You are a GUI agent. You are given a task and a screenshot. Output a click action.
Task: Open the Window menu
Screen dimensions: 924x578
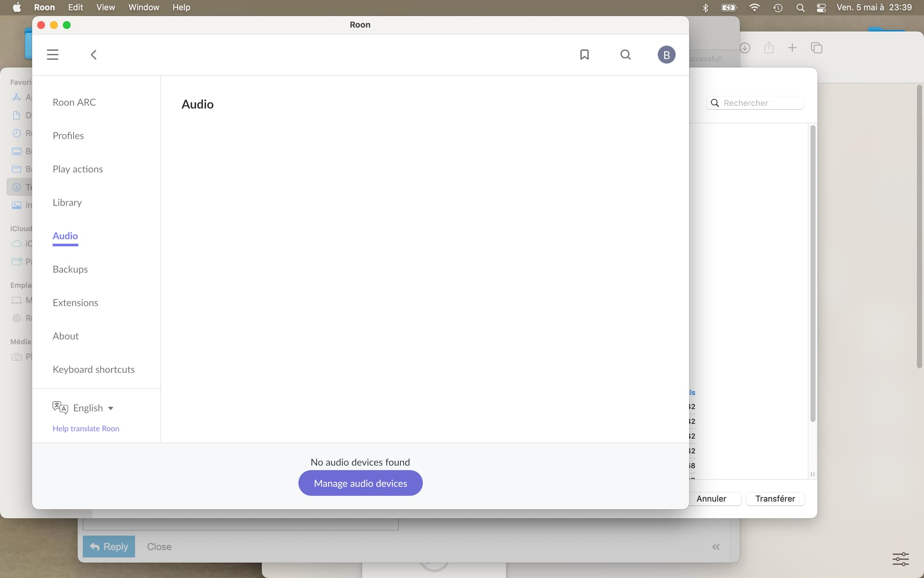tap(143, 7)
